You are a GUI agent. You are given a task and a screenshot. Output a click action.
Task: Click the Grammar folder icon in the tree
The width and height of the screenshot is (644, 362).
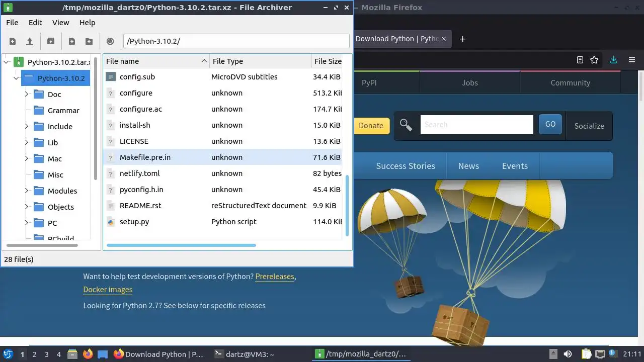(39, 111)
